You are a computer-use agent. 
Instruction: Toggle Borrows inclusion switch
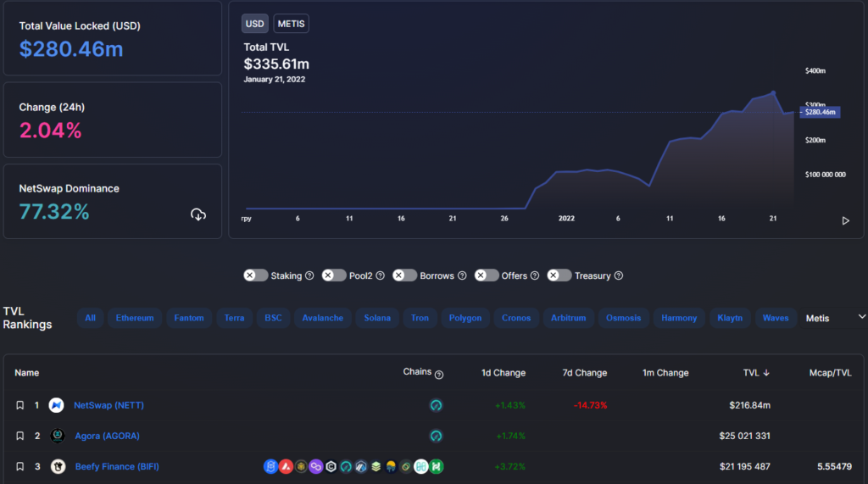pyautogui.click(x=404, y=275)
